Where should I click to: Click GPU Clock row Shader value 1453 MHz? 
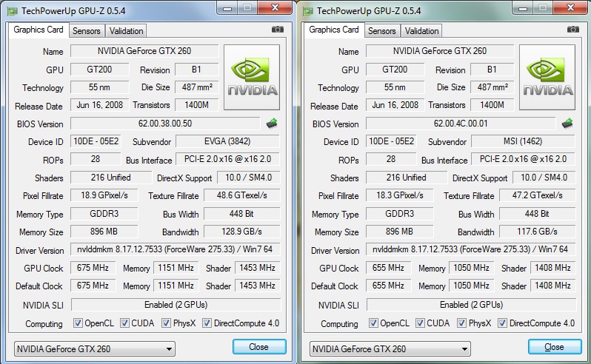coord(258,268)
